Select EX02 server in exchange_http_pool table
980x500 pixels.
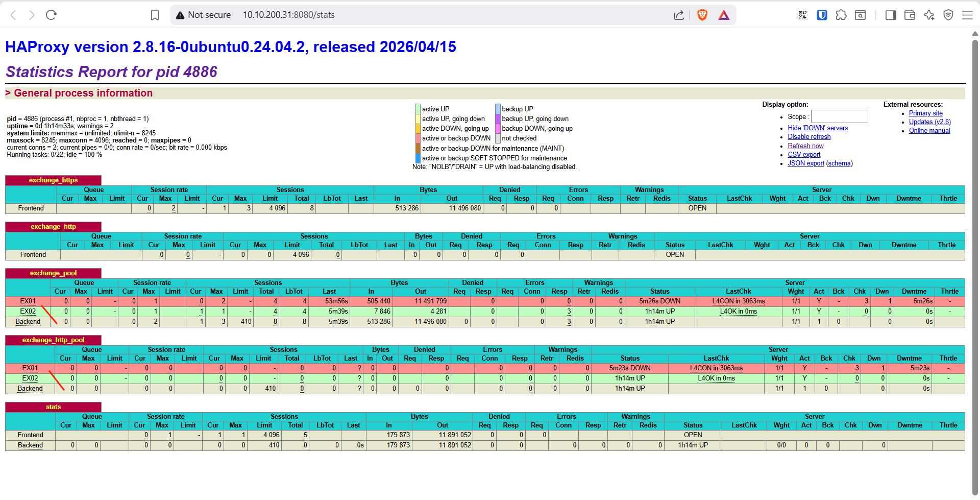click(30, 378)
